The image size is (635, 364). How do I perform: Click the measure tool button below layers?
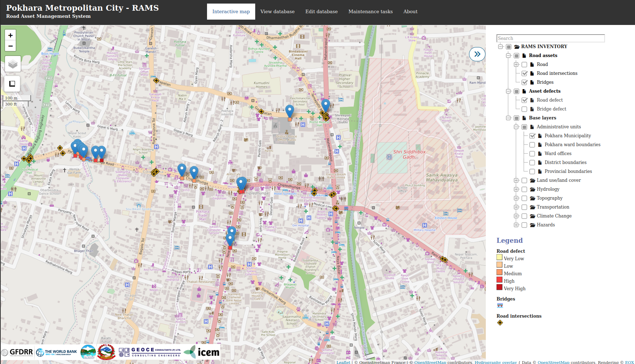pyautogui.click(x=12, y=84)
